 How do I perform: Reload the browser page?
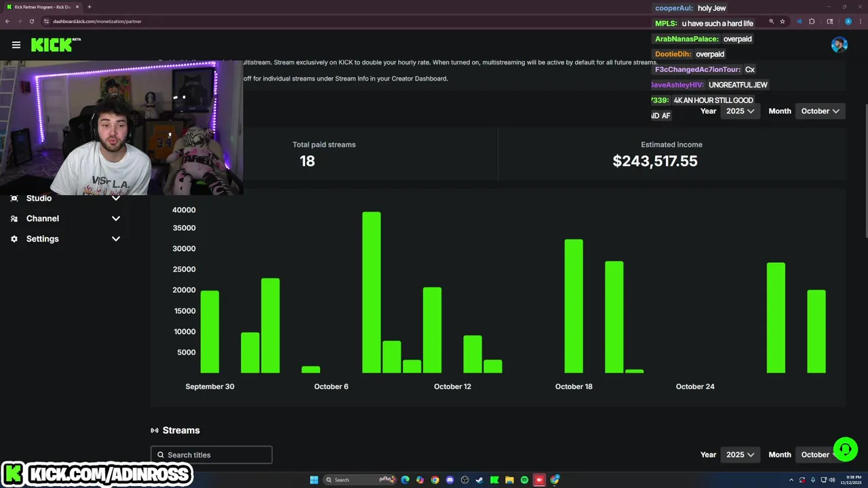(32, 21)
